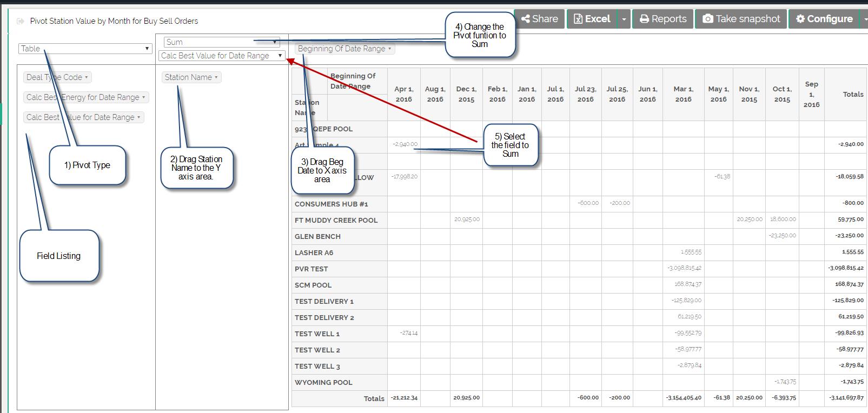Export the pivot to Excel
This screenshot has width=868, height=413.
pyautogui.click(x=592, y=19)
